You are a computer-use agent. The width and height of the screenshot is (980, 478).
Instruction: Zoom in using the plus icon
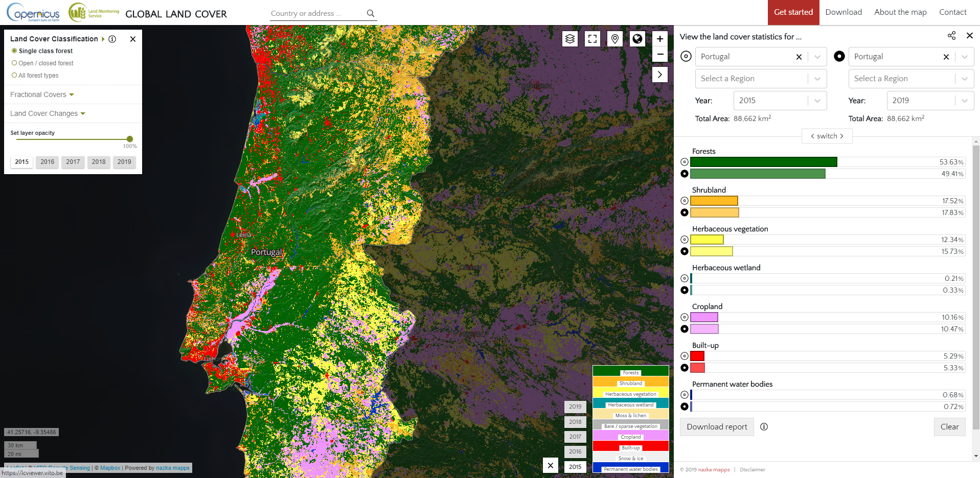pyautogui.click(x=659, y=38)
